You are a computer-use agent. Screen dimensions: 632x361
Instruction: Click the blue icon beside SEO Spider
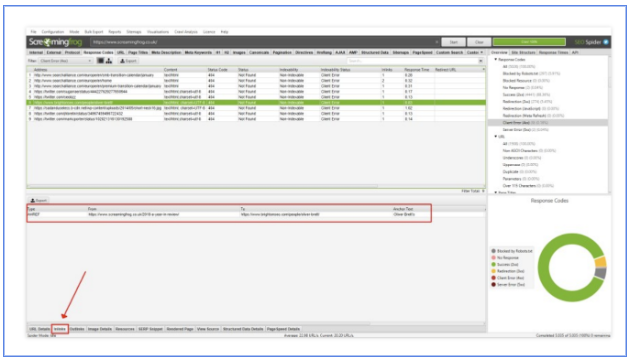pos(606,42)
